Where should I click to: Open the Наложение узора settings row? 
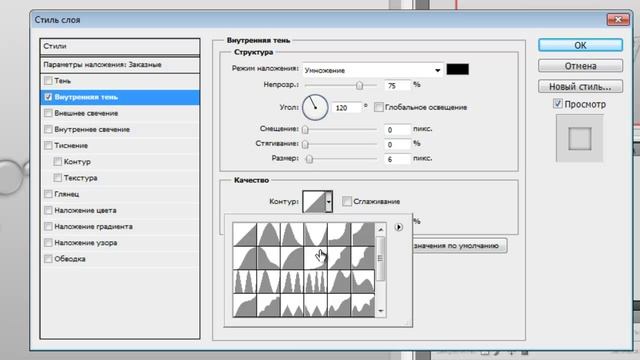click(x=120, y=243)
